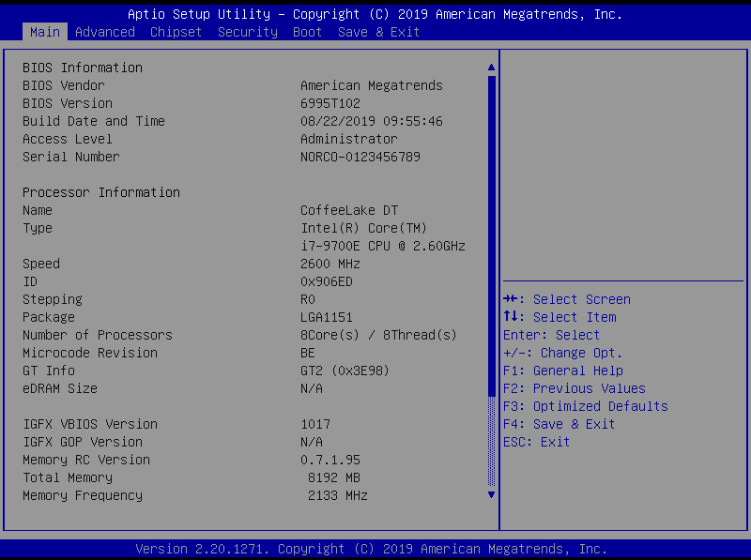Click the up-down arrows Select Item hint
This screenshot has width=751, height=560.
pos(559,317)
